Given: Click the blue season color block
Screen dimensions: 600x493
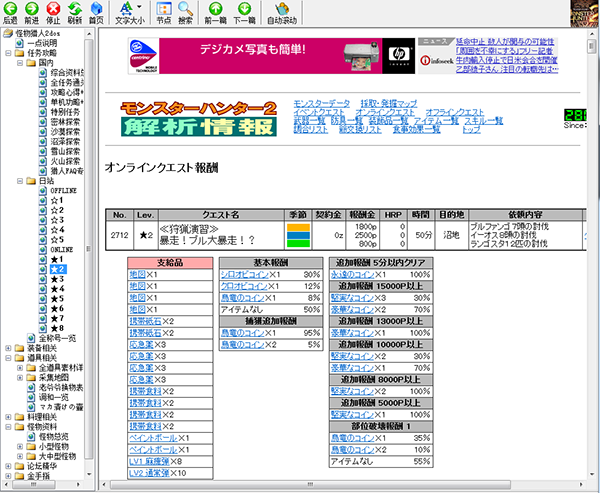Looking at the screenshot, I should pos(298,235).
